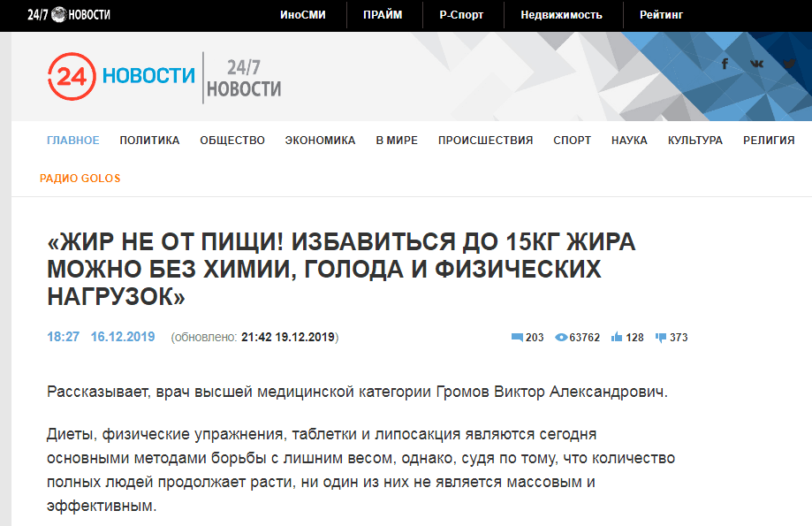Click the 24/7 Новости top-left logo
812x526 pixels.
[68, 15]
